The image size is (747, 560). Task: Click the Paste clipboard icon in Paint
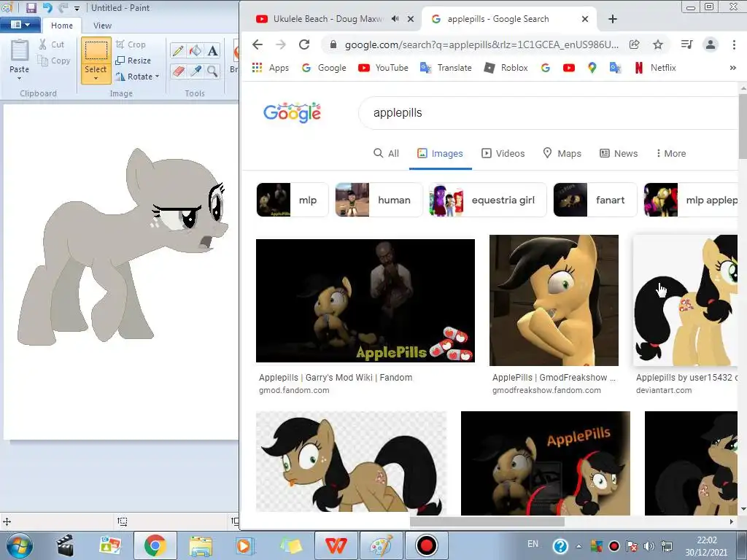tap(20, 50)
